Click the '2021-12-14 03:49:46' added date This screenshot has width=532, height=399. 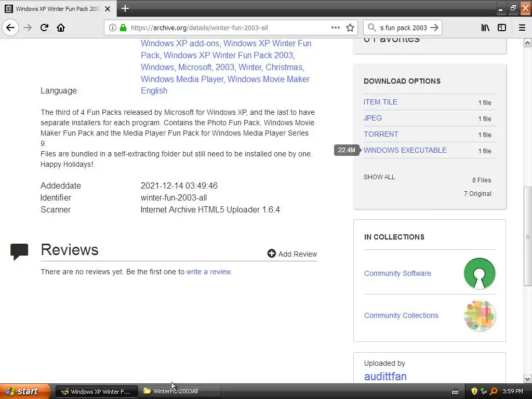click(179, 185)
